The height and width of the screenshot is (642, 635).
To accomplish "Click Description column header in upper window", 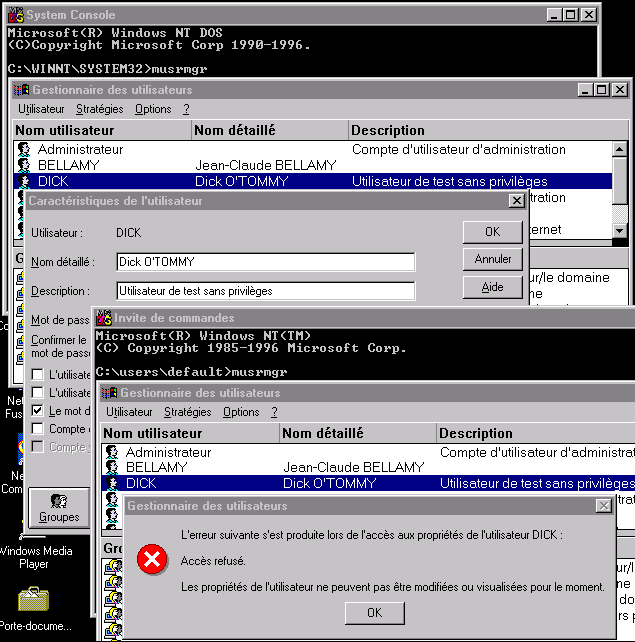I will tap(489, 130).
